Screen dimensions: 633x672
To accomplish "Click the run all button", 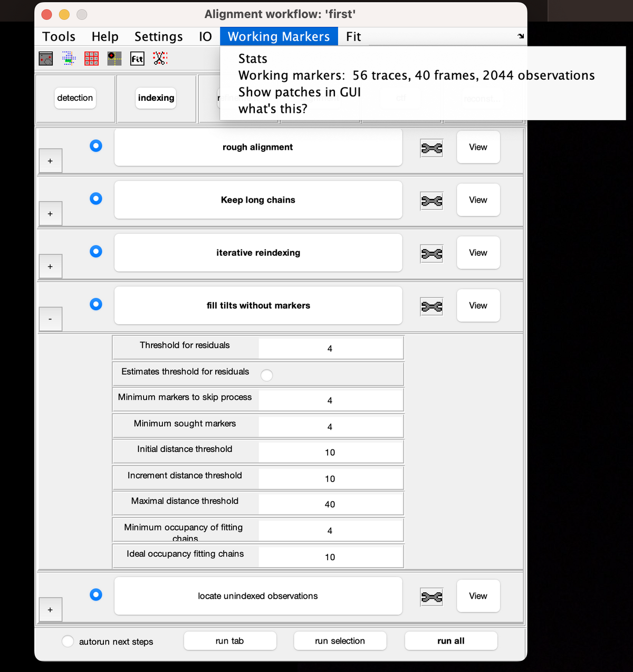I will click(450, 641).
